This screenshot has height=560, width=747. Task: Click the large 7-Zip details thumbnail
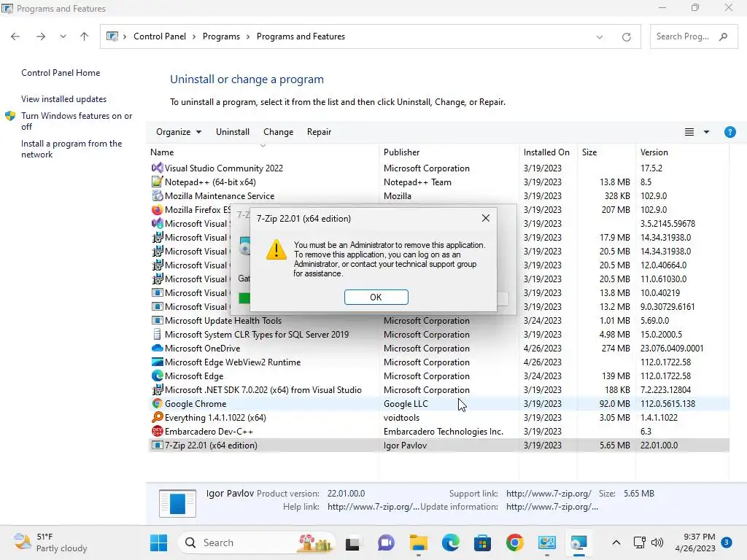[177, 503]
